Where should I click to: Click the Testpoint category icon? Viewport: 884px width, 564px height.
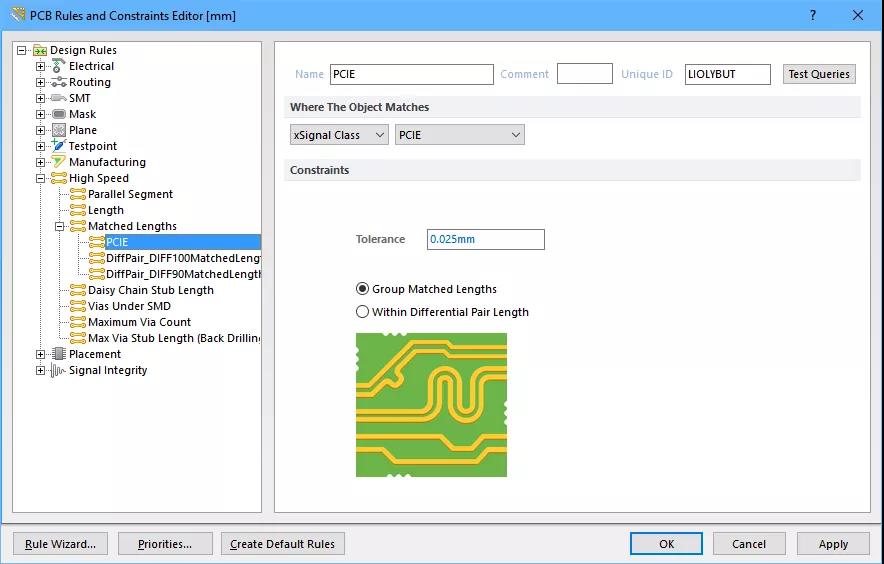click(x=58, y=146)
